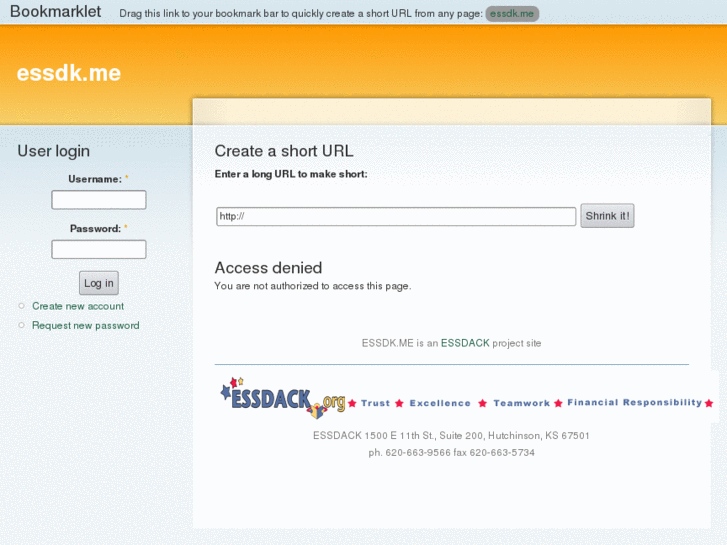Click the Log in button
The image size is (727, 545).
99,283
